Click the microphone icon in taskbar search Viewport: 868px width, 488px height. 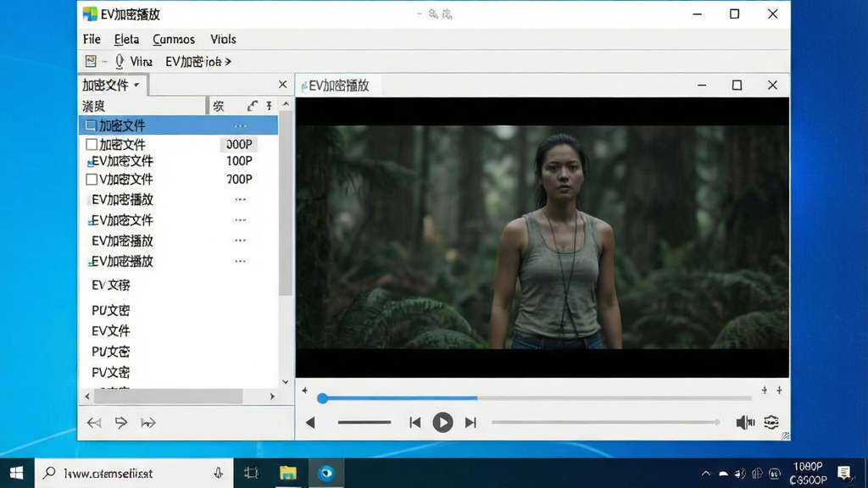(x=218, y=473)
